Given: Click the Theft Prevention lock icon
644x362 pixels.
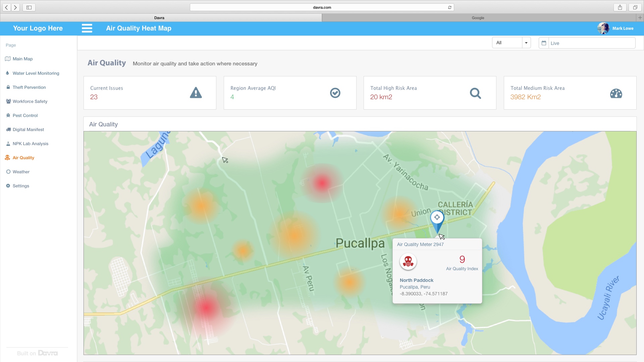Looking at the screenshot, I should tap(8, 87).
